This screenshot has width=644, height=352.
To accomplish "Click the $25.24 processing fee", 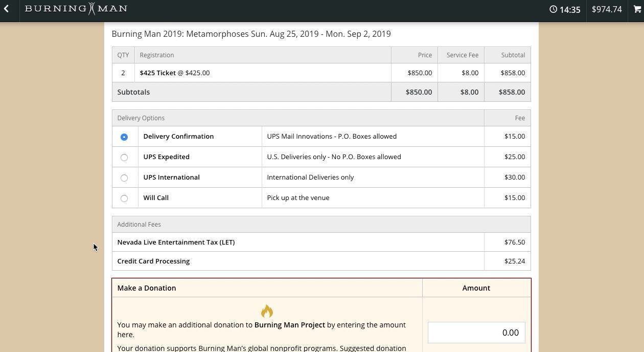I will tap(515, 261).
